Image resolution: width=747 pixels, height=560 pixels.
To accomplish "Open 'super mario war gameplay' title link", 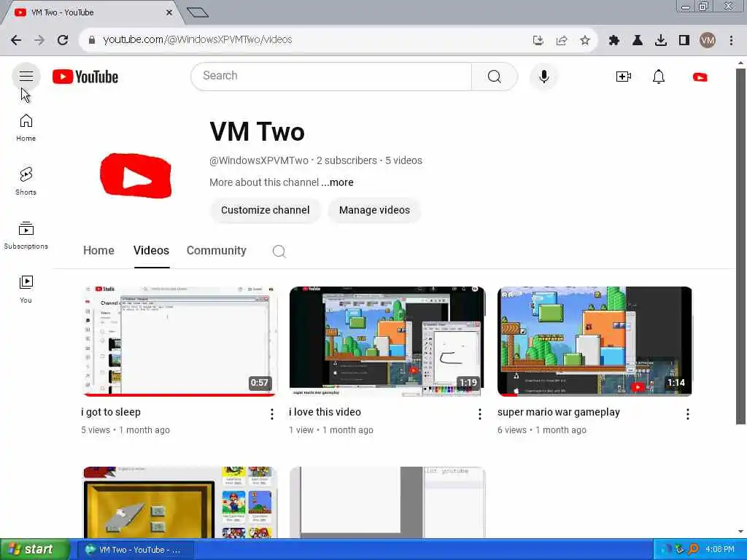I will click(x=558, y=413).
